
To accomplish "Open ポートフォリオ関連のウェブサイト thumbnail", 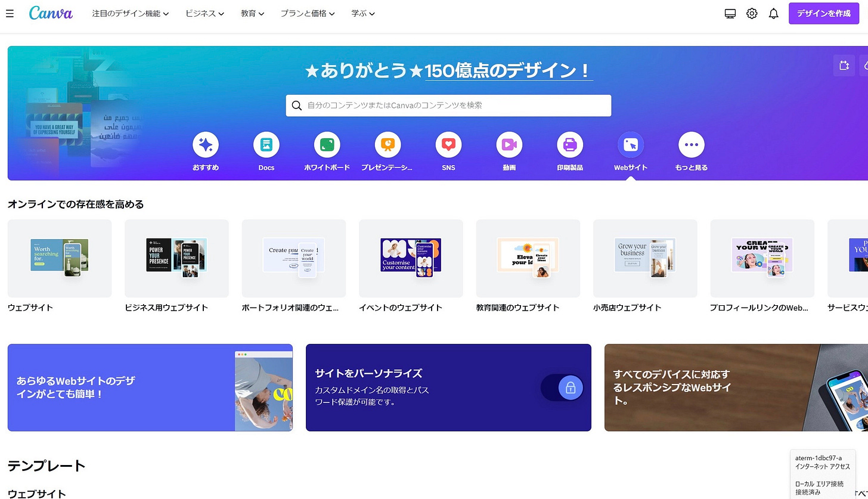I will click(x=294, y=258).
